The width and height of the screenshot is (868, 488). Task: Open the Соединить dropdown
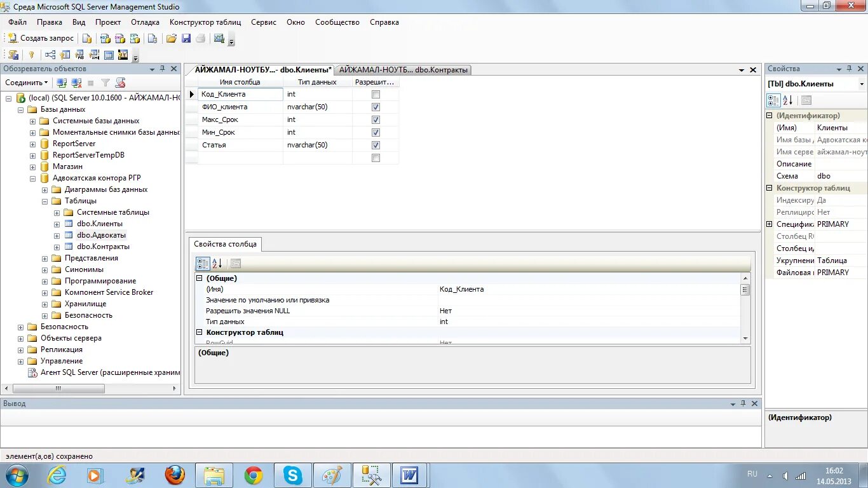(26, 83)
